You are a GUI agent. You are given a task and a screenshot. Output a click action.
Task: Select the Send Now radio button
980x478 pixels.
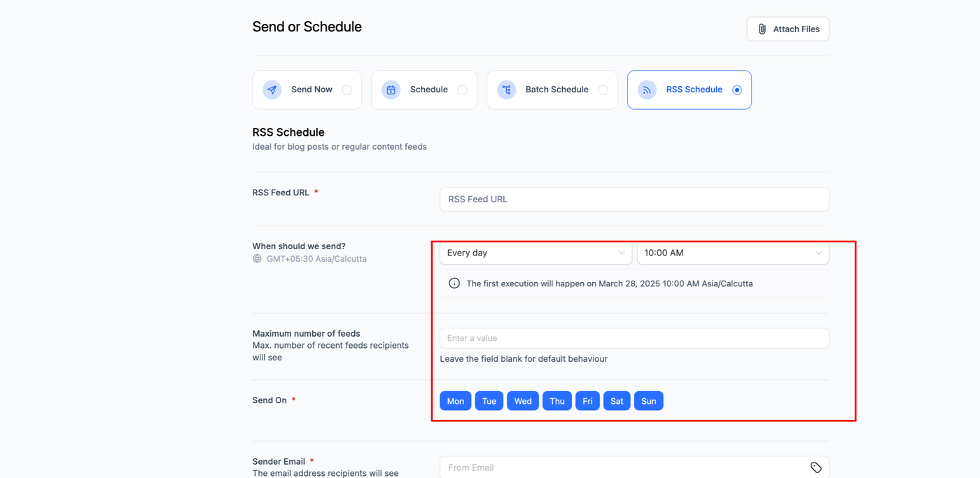(x=346, y=90)
